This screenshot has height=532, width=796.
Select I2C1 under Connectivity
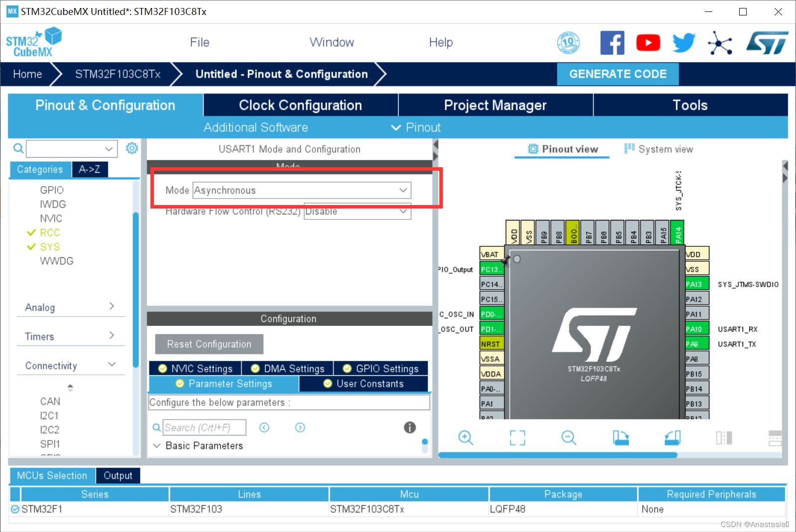[49, 416]
